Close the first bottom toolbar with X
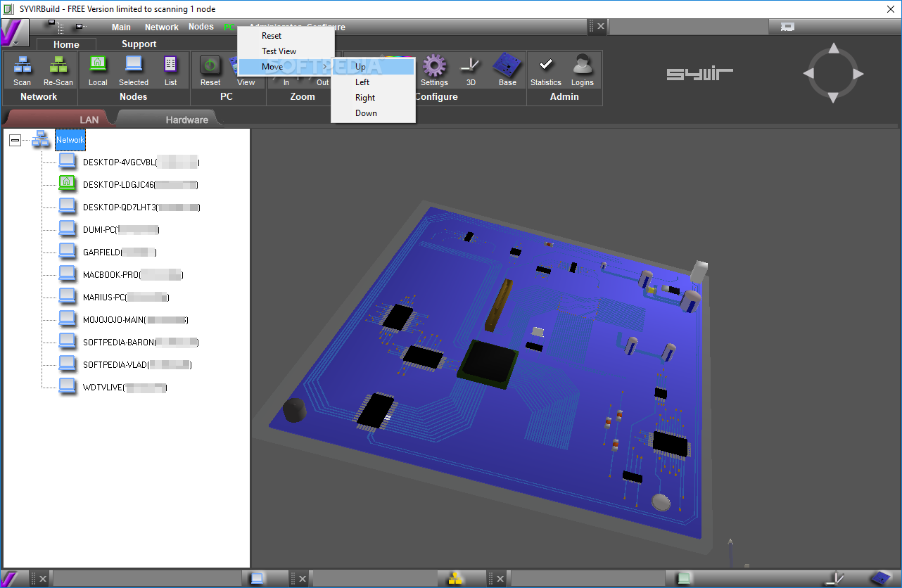Screen dimensions: 902x588 tap(43, 579)
